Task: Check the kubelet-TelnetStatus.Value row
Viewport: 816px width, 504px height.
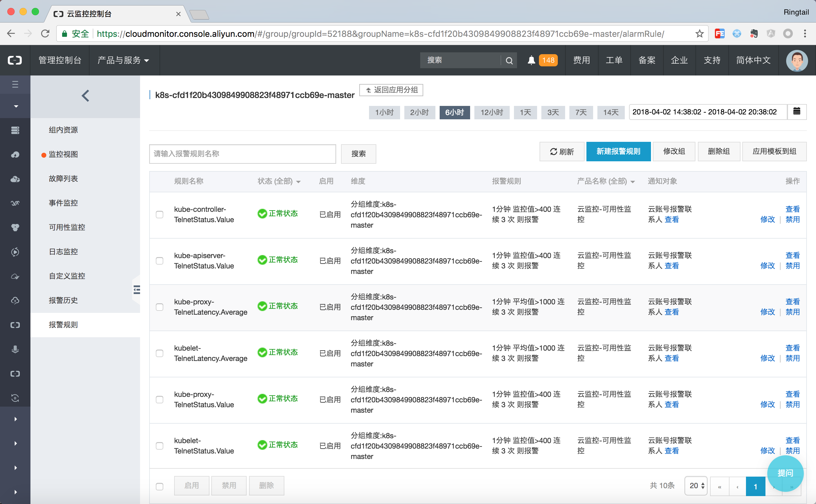Action: [x=160, y=446]
